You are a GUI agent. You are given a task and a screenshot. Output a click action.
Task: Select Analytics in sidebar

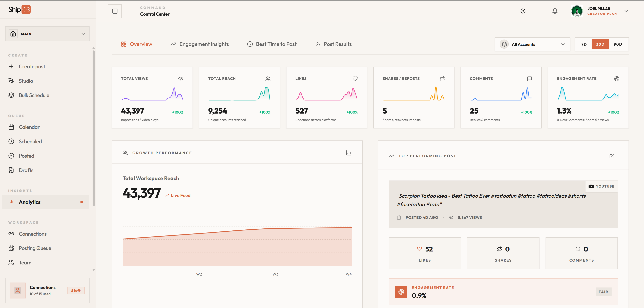pos(45,202)
